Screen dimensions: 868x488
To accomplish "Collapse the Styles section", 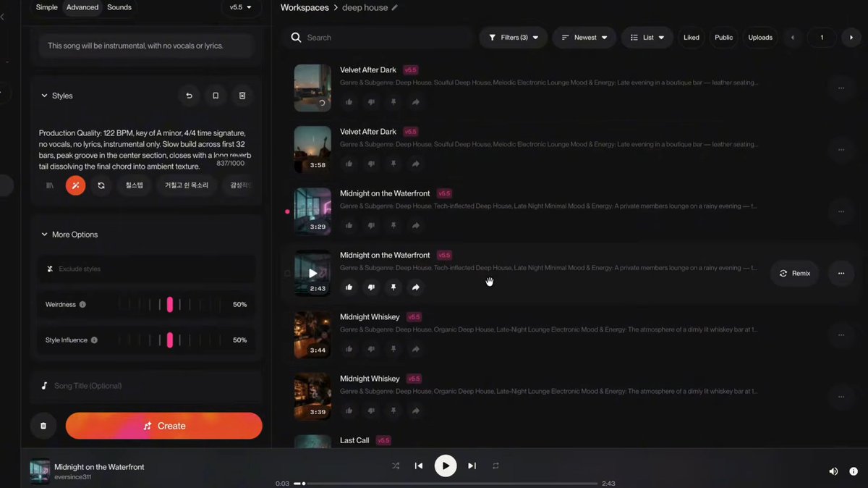I will [x=56, y=96].
